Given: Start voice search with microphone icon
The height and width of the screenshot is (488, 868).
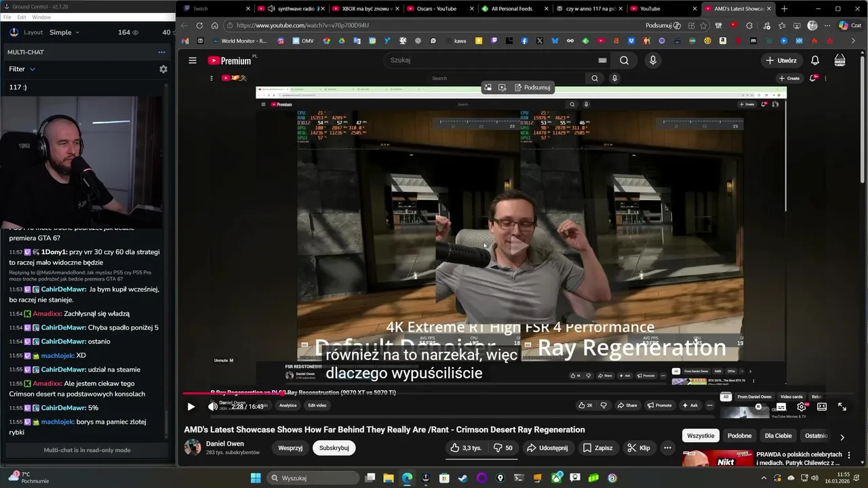Looking at the screenshot, I should (653, 60).
